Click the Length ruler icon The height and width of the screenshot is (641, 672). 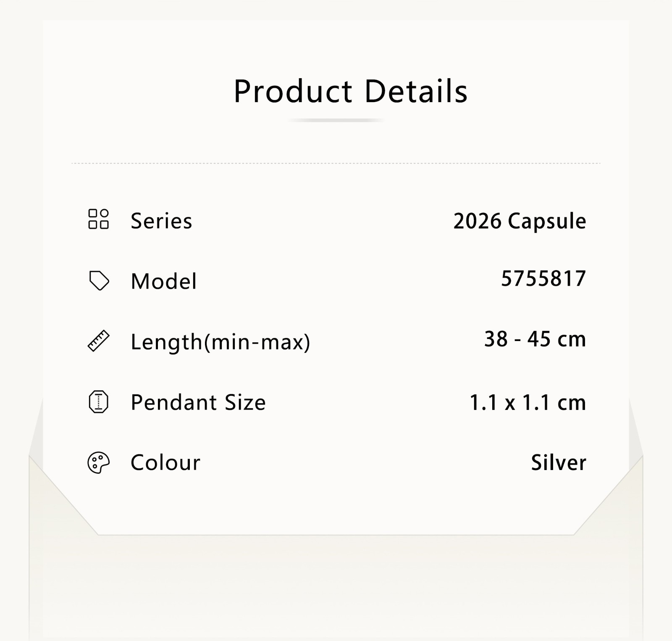tap(98, 341)
